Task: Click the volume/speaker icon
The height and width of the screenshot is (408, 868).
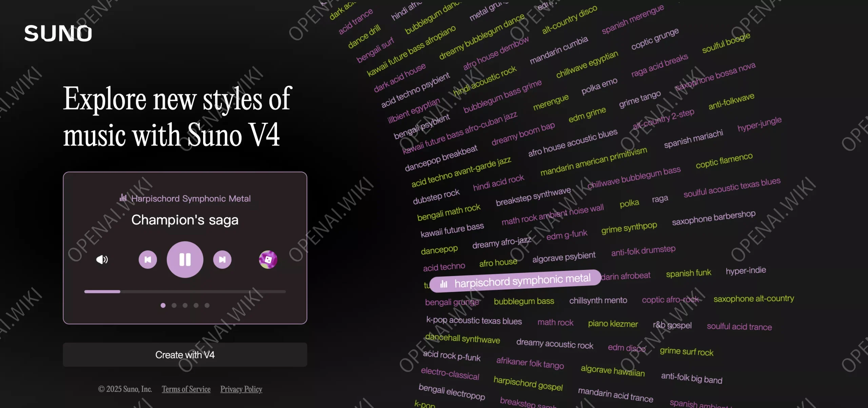Action: (x=102, y=260)
